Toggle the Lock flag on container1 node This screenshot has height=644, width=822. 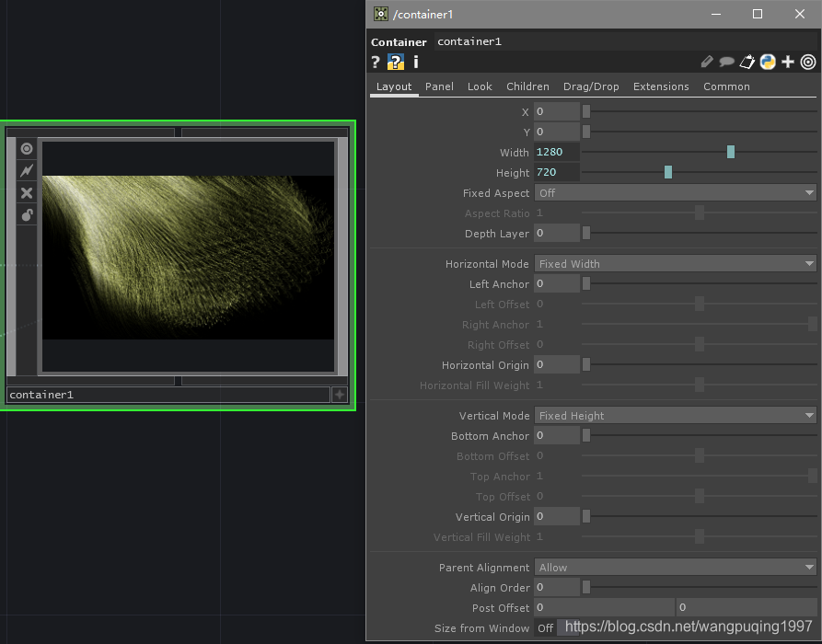tap(27, 215)
